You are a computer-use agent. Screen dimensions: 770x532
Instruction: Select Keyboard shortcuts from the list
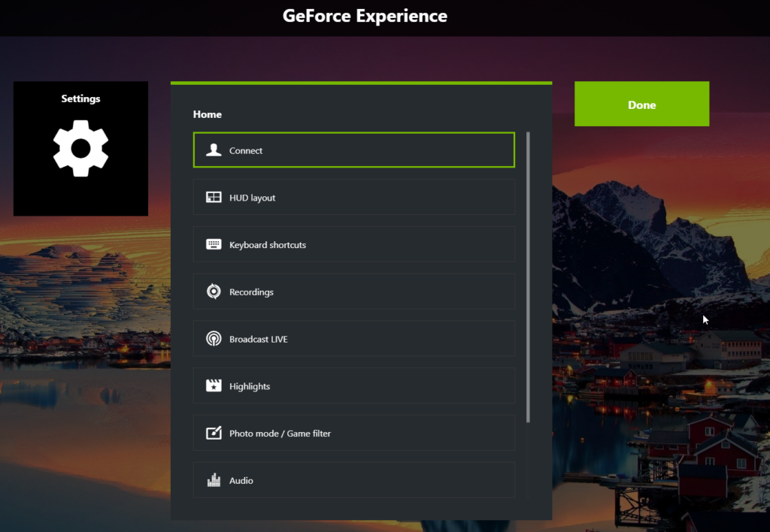[x=354, y=244]
